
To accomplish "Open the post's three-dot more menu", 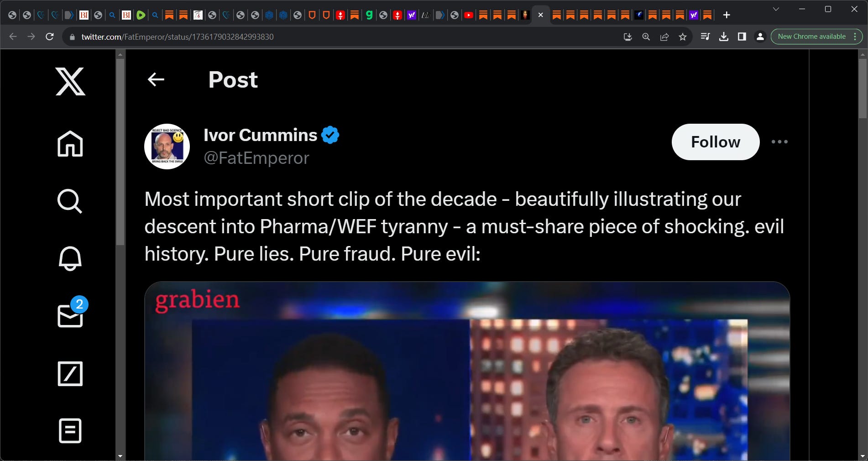I will (779, 142).
